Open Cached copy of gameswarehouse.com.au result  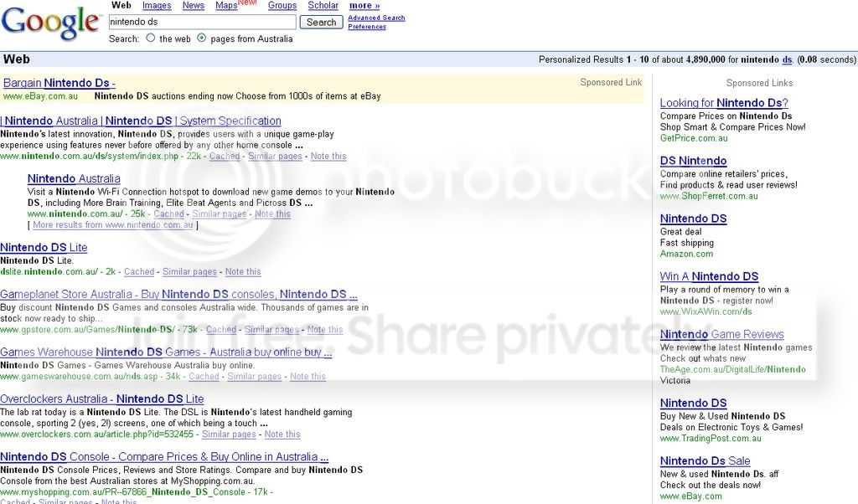tap(204, 377)
